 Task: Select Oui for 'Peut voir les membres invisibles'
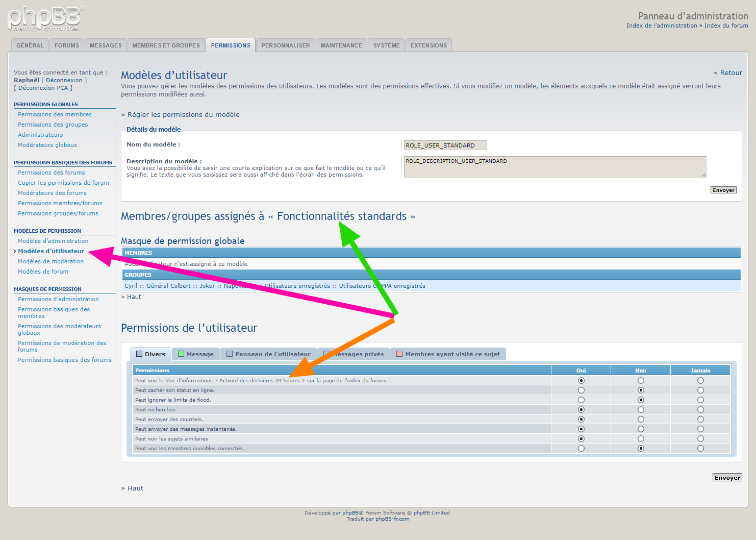pyautogui.click(x=581, y=449)
